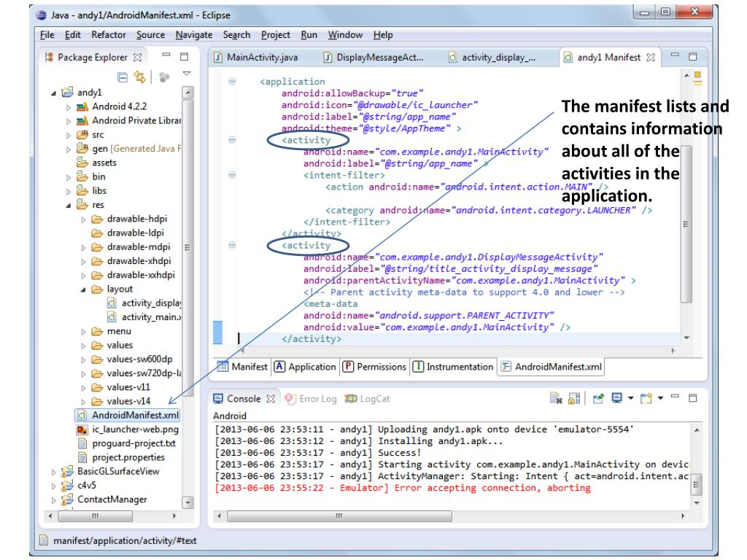Switch to activity_display_... editor tab
This screenshot has height=560, width=747.
tap(492, 57)
